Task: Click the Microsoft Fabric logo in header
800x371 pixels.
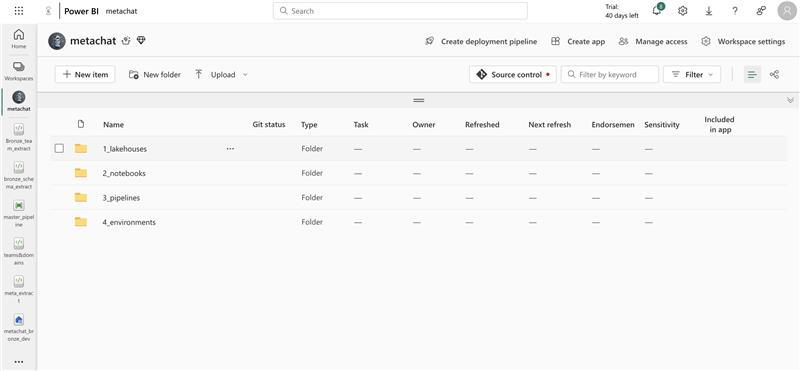Action: (x=48, y=11)
